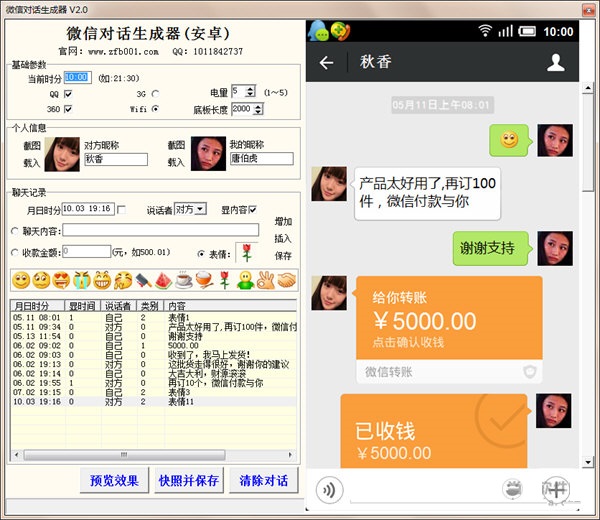Pick the kissing face emoji

123,280
